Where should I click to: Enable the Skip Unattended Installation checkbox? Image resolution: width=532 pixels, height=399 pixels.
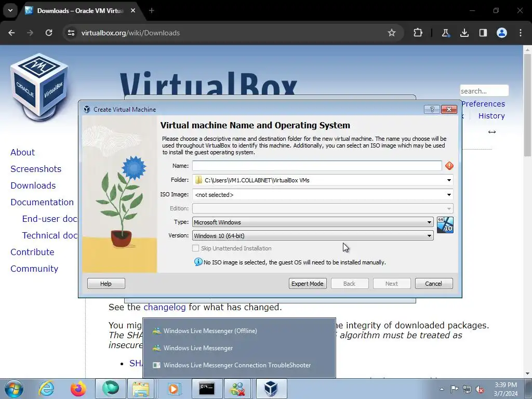pyautogui.click(x=195, y=248)
